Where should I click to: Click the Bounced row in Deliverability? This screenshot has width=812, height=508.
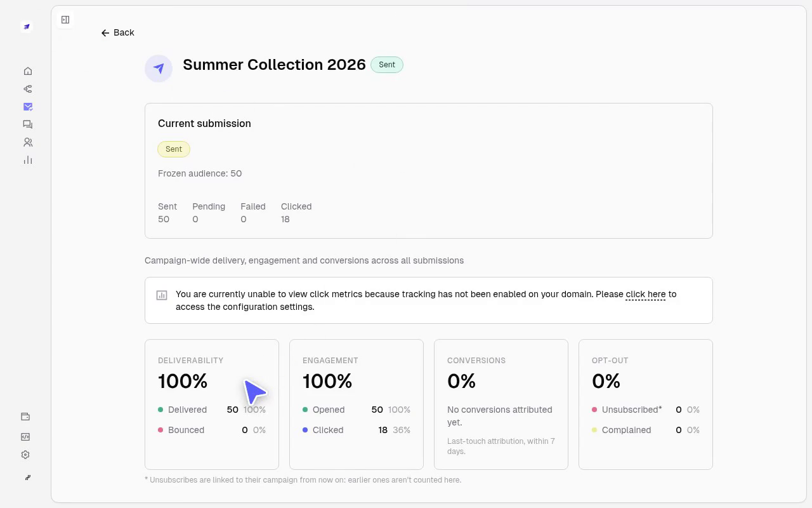212,430
